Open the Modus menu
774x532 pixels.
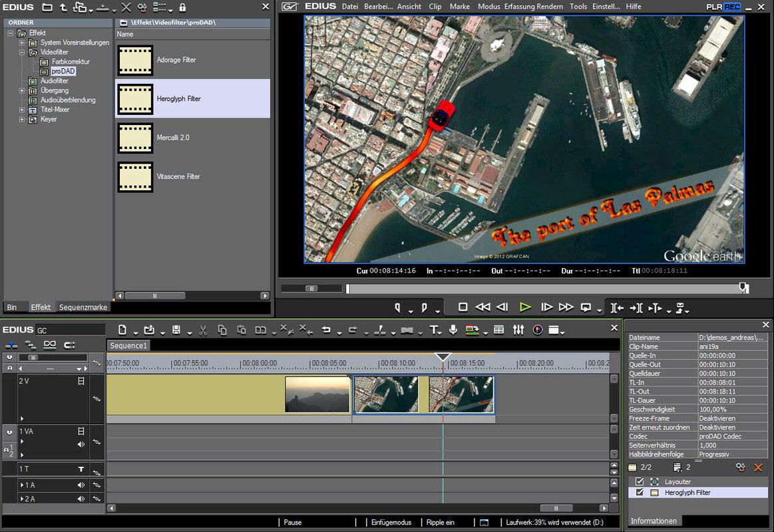488,7
